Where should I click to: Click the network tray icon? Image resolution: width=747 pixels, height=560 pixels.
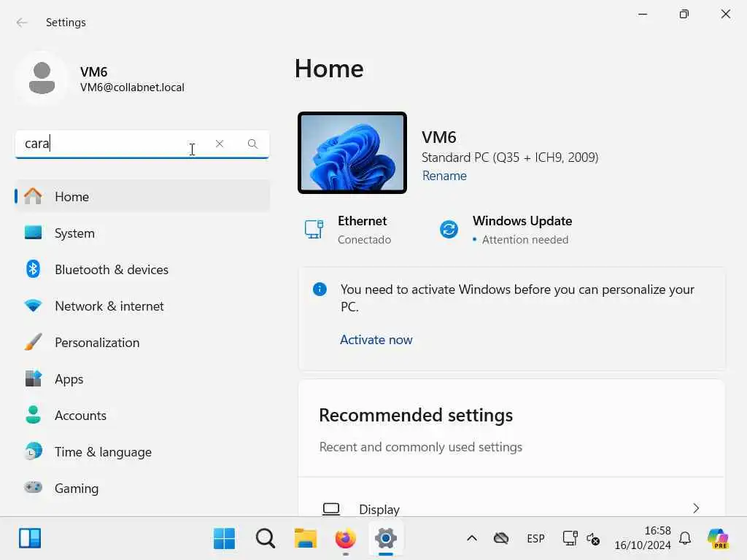[x=570, y=538]
